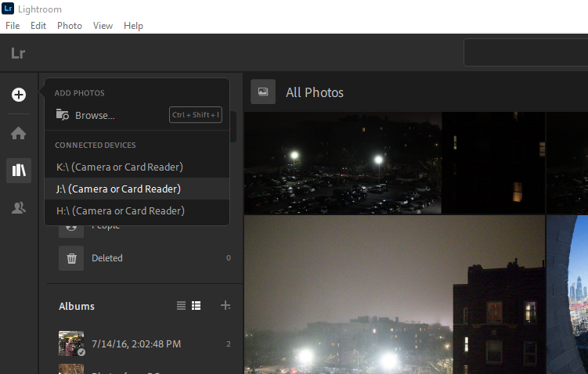Open the Sharing people icon in sidebar
The height and width of the screenshot is (374, 588).
[19, 208]
